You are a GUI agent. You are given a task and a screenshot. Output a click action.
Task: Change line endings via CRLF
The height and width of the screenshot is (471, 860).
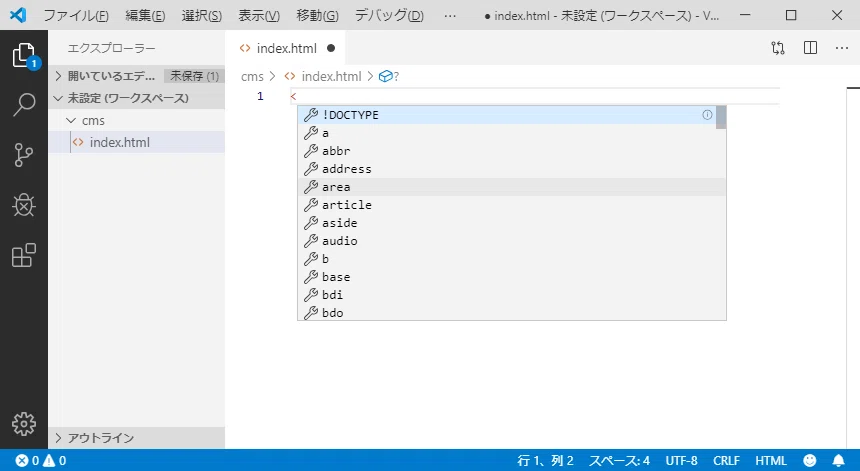pyautogui.click(x=726, y=461)
